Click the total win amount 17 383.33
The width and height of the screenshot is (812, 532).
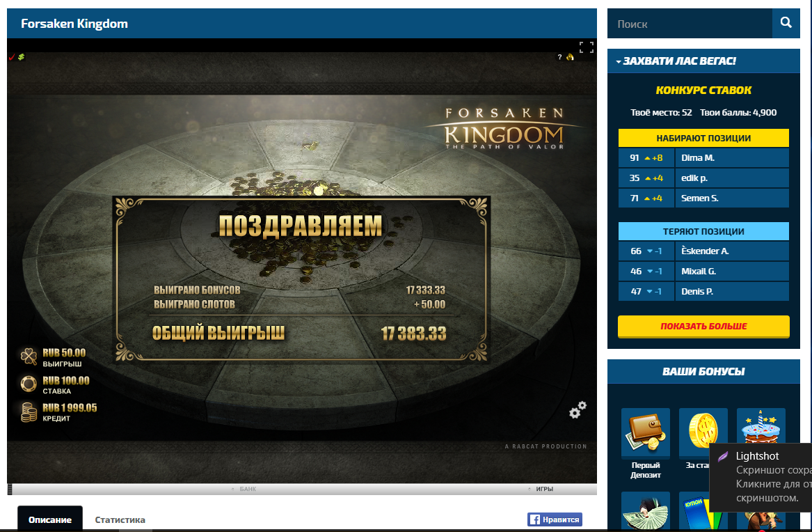point(413,334)
